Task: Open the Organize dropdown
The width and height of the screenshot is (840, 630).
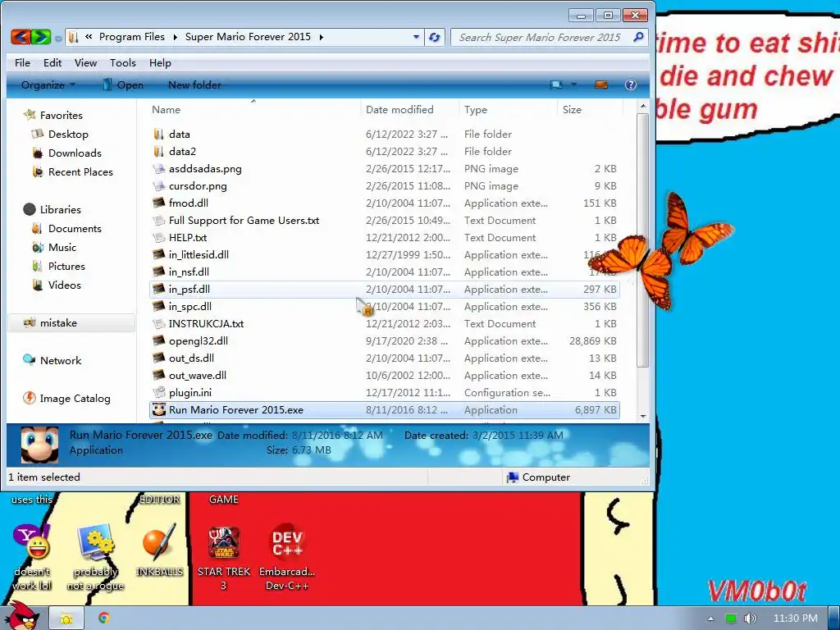Action: click(48, 84)
